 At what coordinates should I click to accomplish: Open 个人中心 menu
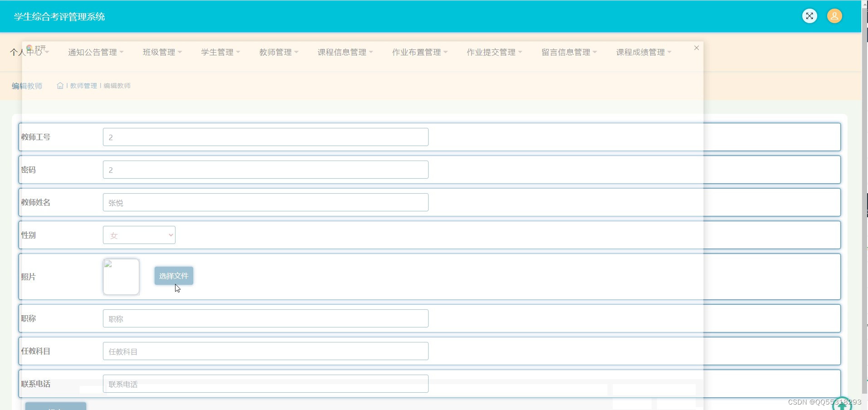point(29,52)
